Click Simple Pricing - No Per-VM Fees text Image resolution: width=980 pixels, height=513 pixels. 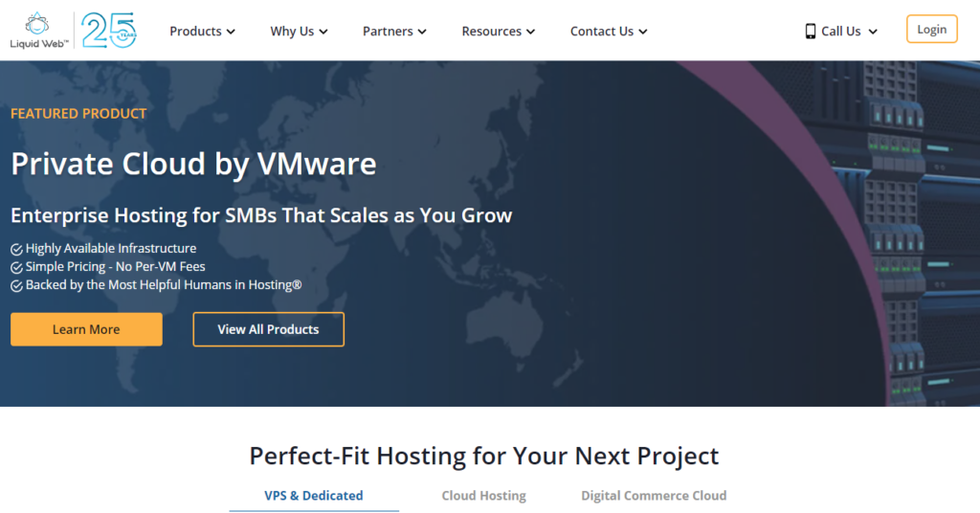click(115, 267)
